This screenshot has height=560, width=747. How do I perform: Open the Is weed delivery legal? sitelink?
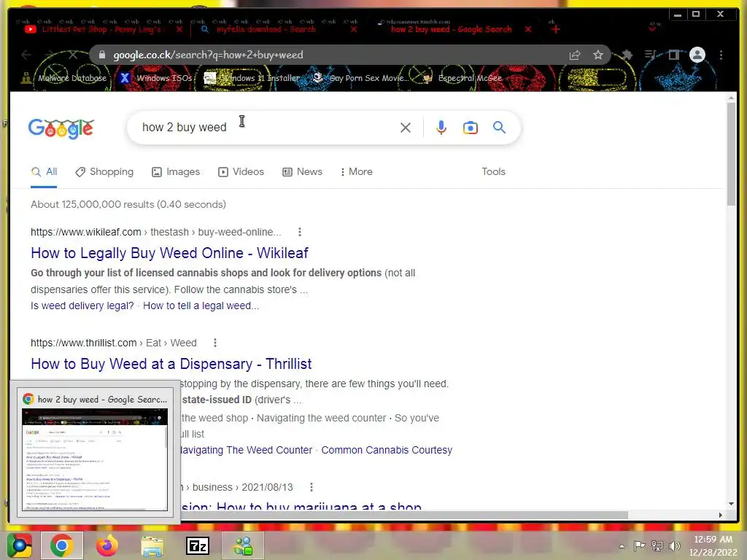[x=82, y=306]
